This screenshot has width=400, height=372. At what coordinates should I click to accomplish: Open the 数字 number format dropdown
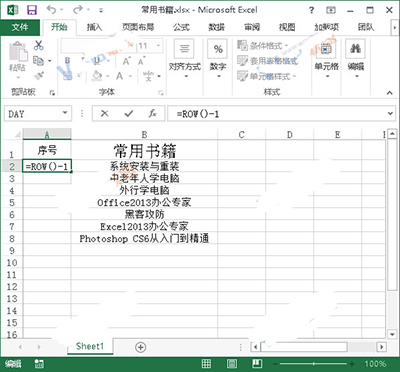point(218,60)
